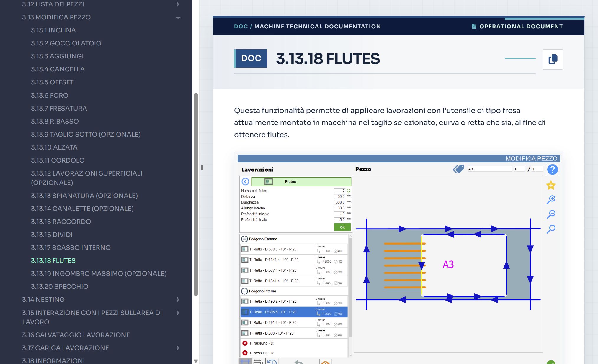Select row Retta D:491.9
This screenshot has width=598, height=364.
click(294, 322)
